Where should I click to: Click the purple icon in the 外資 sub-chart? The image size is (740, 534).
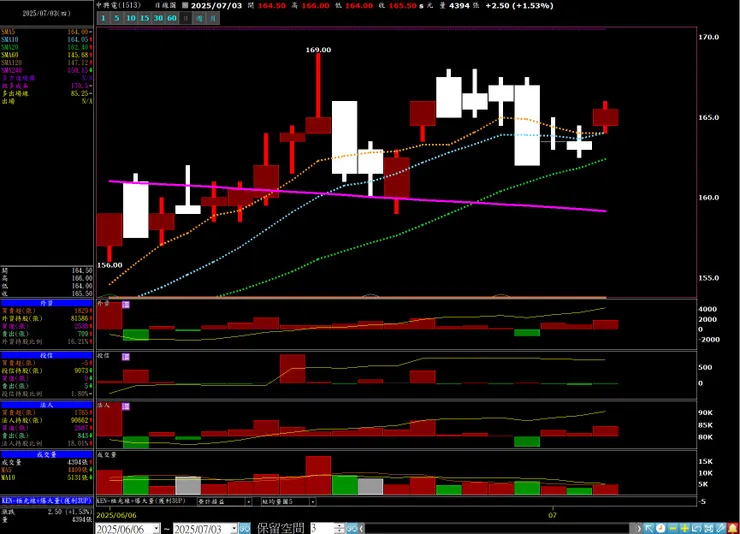click(x=126, y=305)
